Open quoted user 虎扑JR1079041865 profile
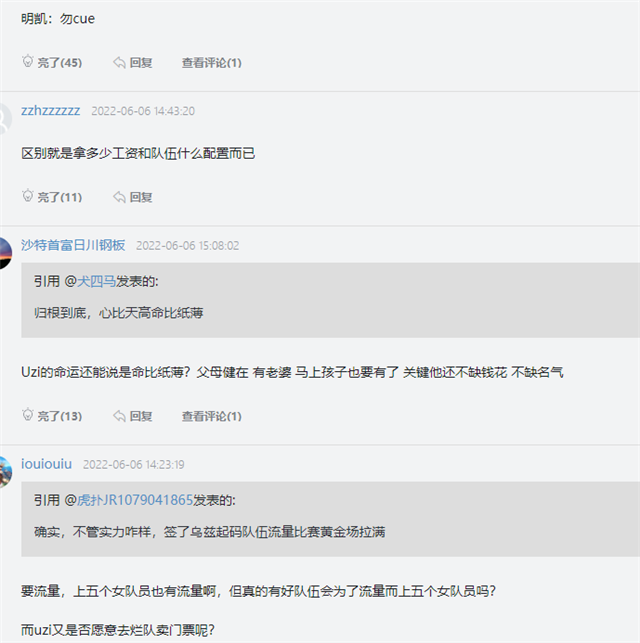The height and width of the screenshot is (643, 640). (x=135, y=501)
